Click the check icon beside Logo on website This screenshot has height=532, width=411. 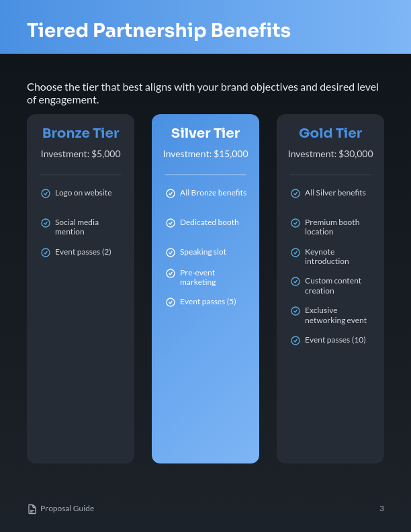(46, 193)
